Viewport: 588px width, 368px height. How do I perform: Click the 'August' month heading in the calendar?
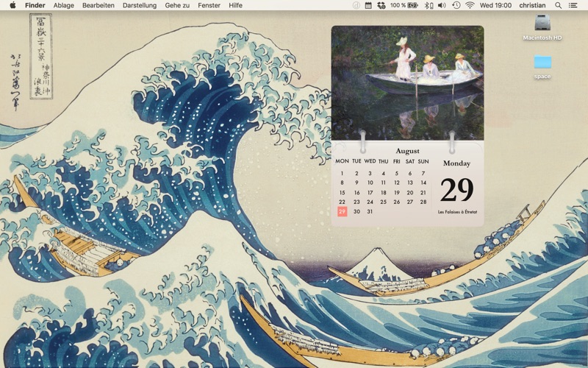(407, 151)
